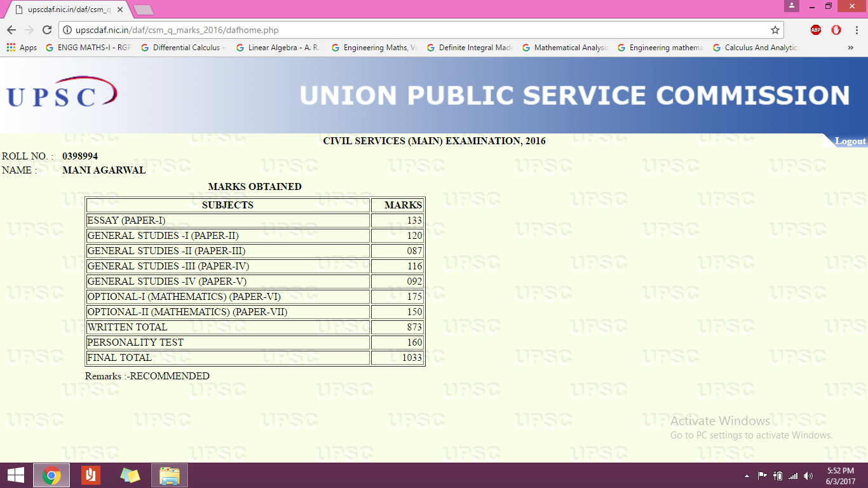
Task: Open the Adblock Plus extension
Action: pyautogui.click(x=816, y=30)
